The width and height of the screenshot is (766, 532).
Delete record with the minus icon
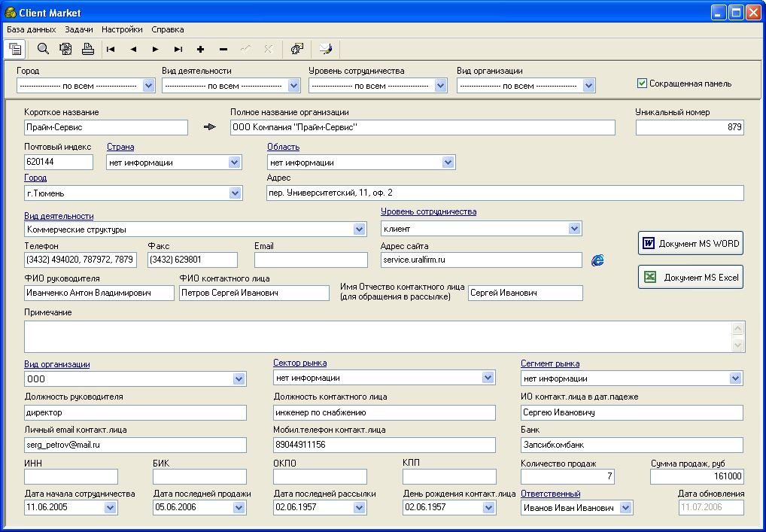click(x=223, y=49)
